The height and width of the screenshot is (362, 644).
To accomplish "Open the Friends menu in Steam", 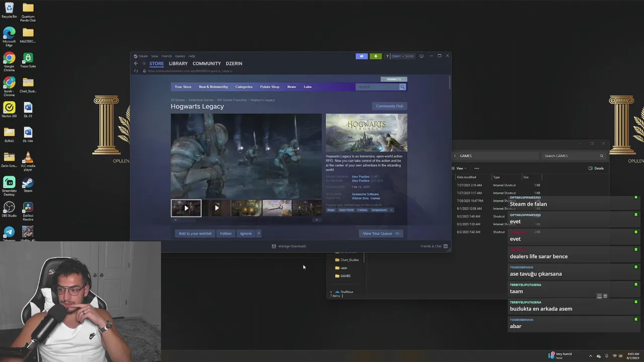I will tap(167, 56).
